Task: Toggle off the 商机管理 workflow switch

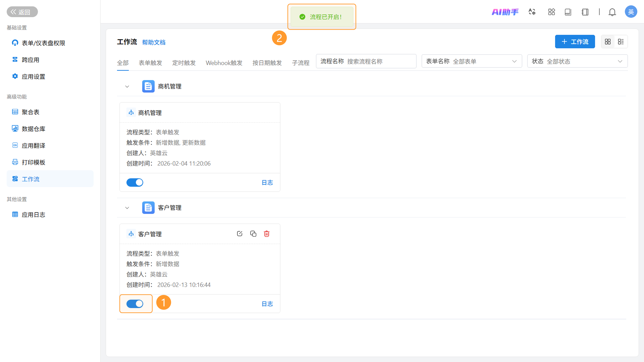Action: [135, 182]
